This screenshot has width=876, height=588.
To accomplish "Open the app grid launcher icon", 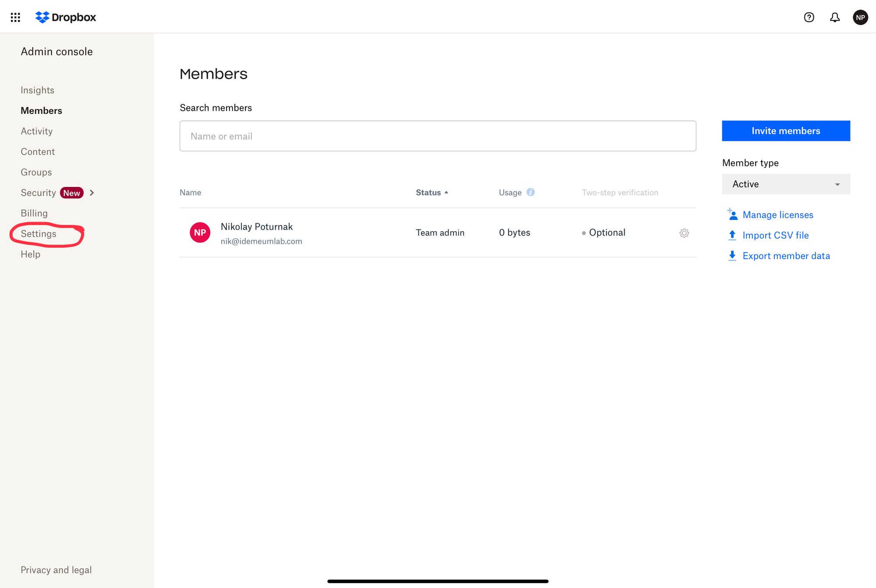I will point(15,17).
